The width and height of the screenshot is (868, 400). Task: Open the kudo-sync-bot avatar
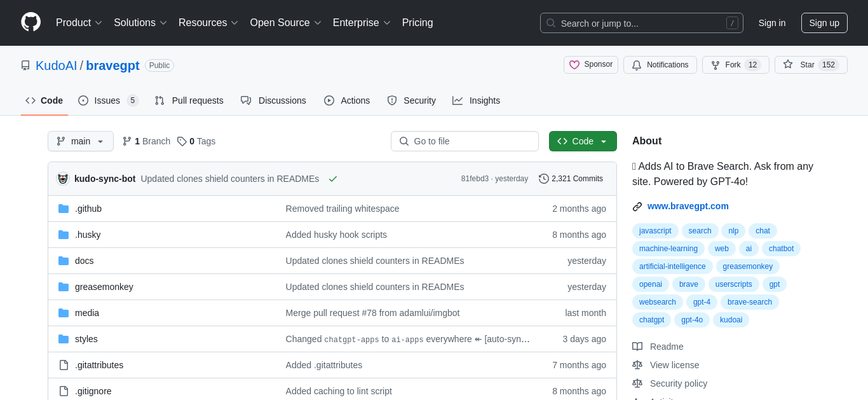[63, 179]
